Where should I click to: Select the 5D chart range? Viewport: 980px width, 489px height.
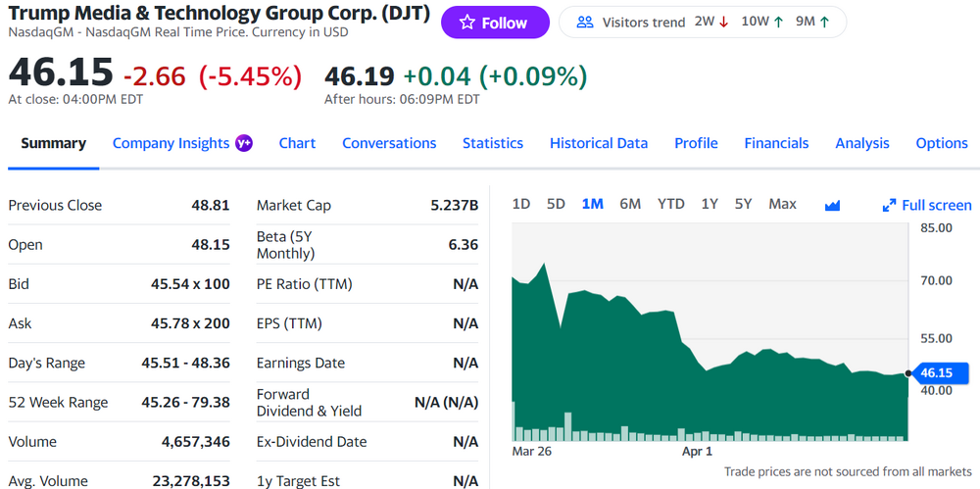pyautogui.click(x=556, y=204)
